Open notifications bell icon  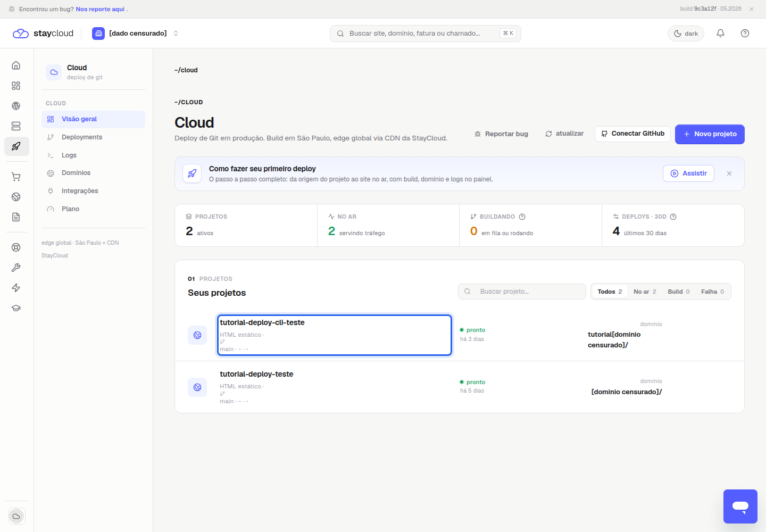coord(720,33)
